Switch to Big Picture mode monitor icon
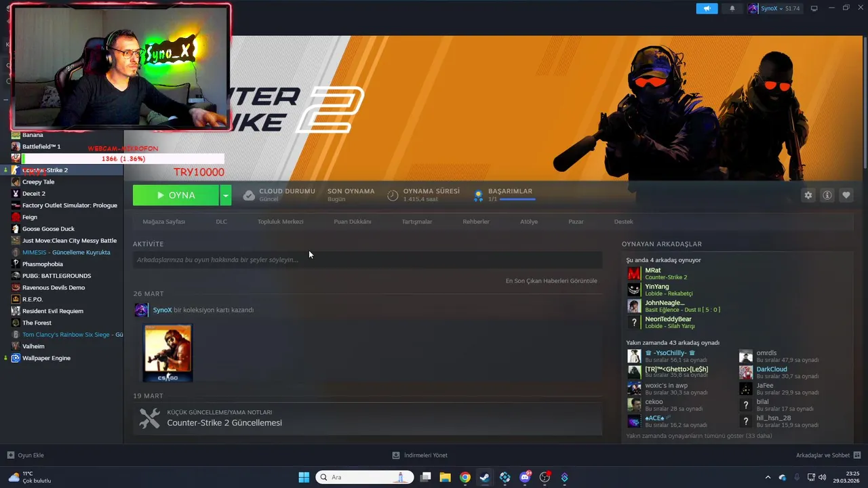Image resolution: width=868 pixels, height=488 pixels. 814,9
